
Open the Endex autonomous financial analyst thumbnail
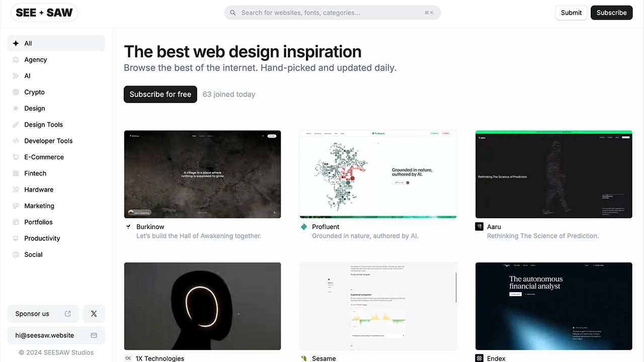553,306
